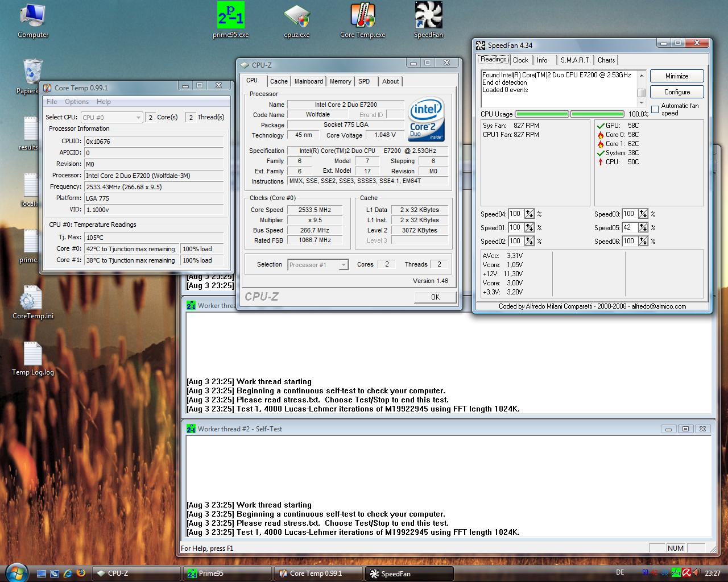Screen dimensions: 728x582
Task: Open the CoreTemp.ini file icon
Action: tap(32, 303)
